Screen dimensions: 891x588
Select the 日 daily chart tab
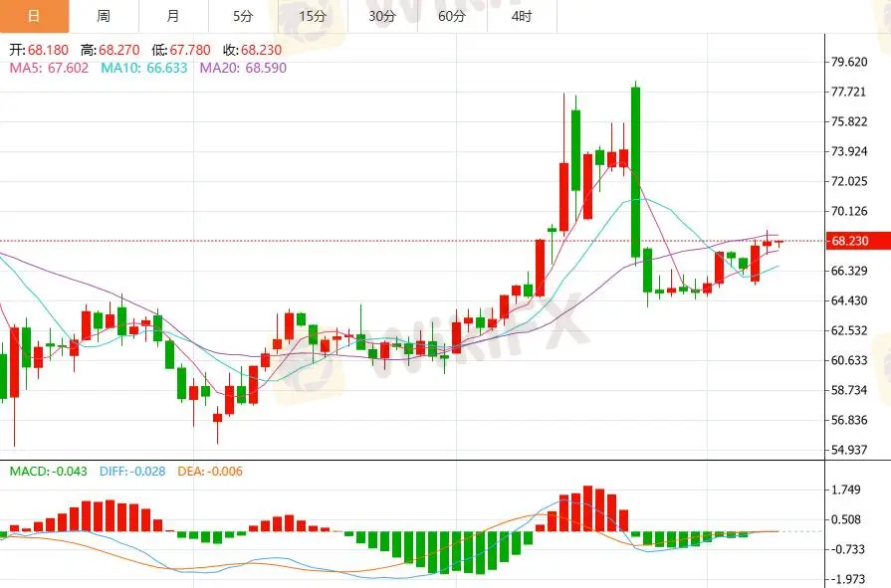tap(34, 16)
